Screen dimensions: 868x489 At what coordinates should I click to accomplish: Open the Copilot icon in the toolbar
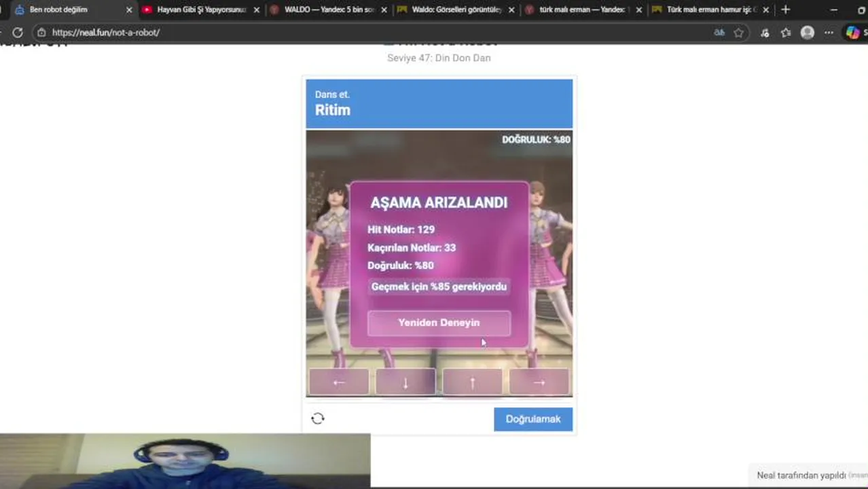tap(852, 33)
